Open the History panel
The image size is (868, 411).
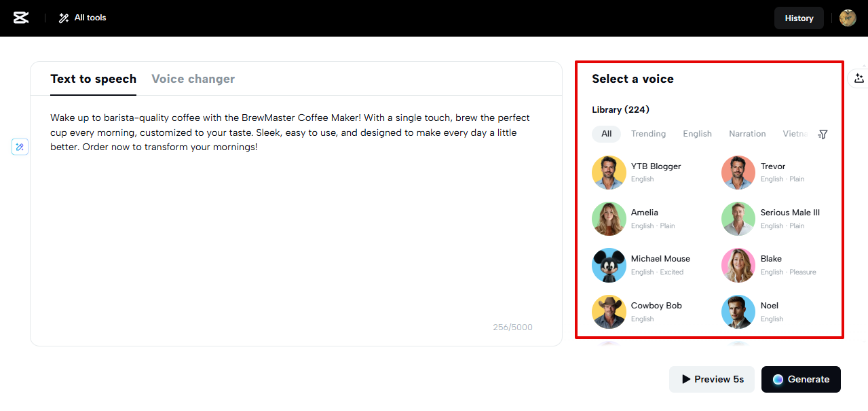(x=798, y=18)
